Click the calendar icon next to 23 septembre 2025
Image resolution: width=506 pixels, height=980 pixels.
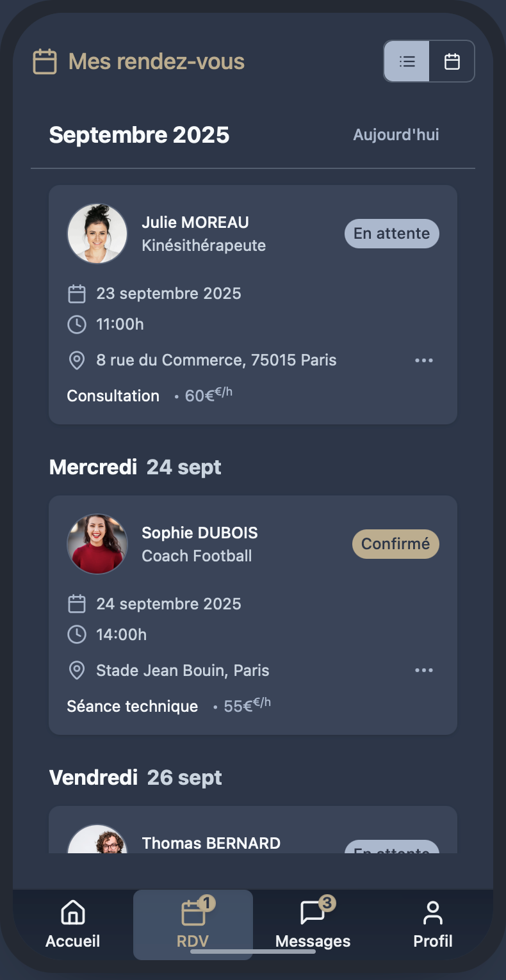pos(77,294)
